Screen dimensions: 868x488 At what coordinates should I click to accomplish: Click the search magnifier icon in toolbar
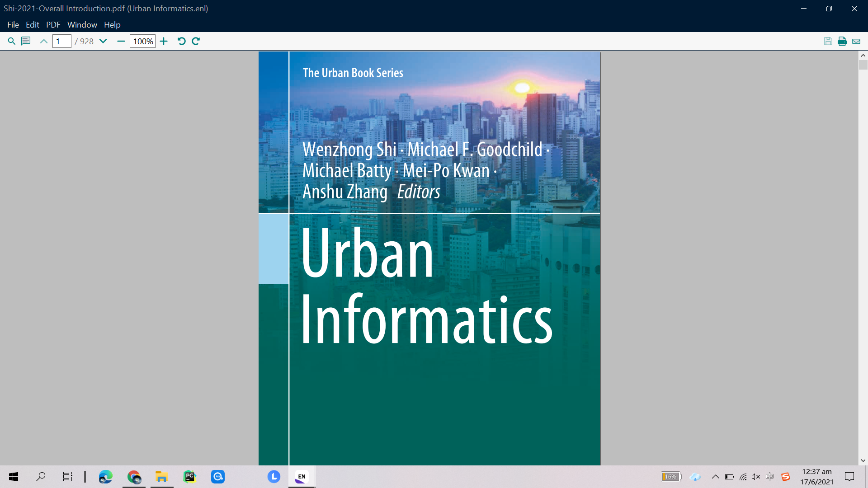coord(12,41)
